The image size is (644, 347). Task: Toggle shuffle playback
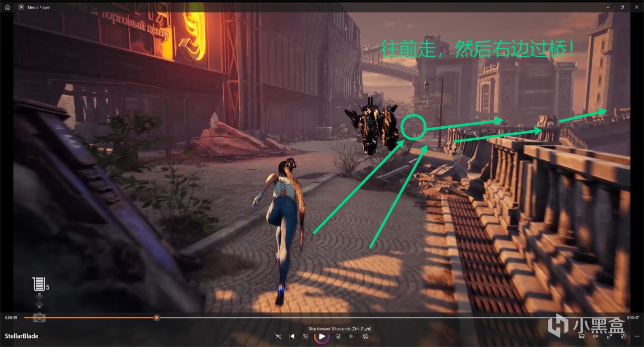[278, 336]
